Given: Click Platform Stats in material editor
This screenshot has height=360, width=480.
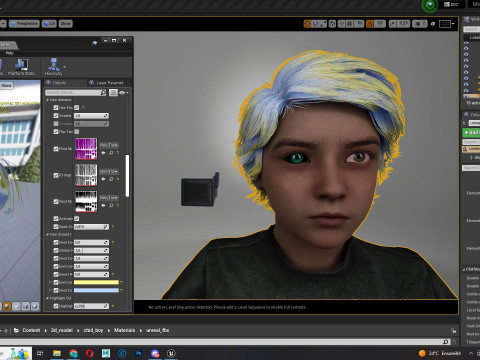Looking at the screenshot, I should pyautogui.click(x=21, y=67).
